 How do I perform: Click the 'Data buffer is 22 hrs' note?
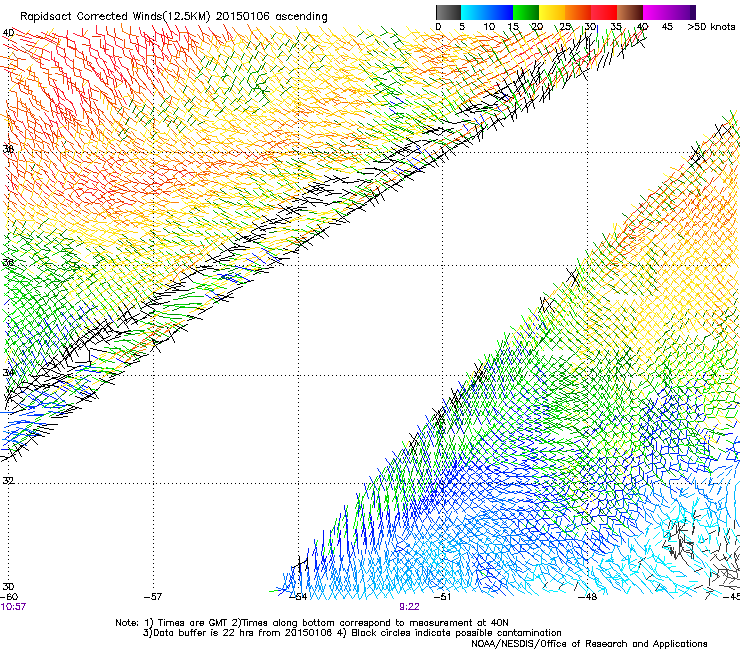pyautogui.click(x=352, y=633)
